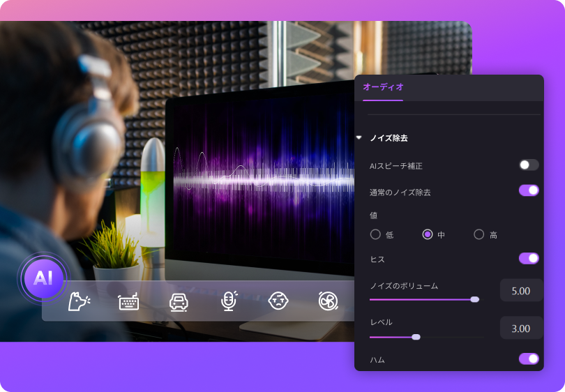Viewport: 565px width, 392px height.
Task: Click the レベル value field 3.00
Action: coord(521,328)
